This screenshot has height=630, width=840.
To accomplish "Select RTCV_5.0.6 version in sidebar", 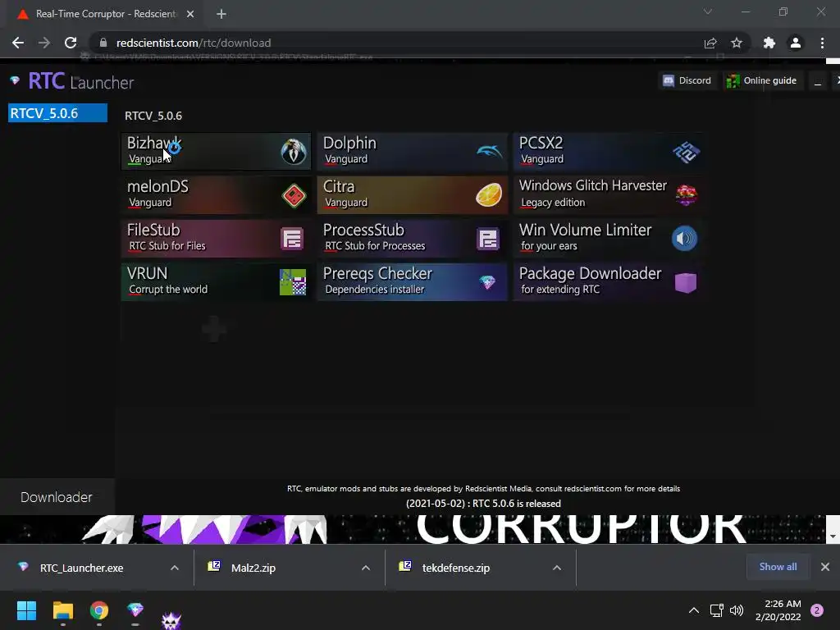I will tap(58, 113).
